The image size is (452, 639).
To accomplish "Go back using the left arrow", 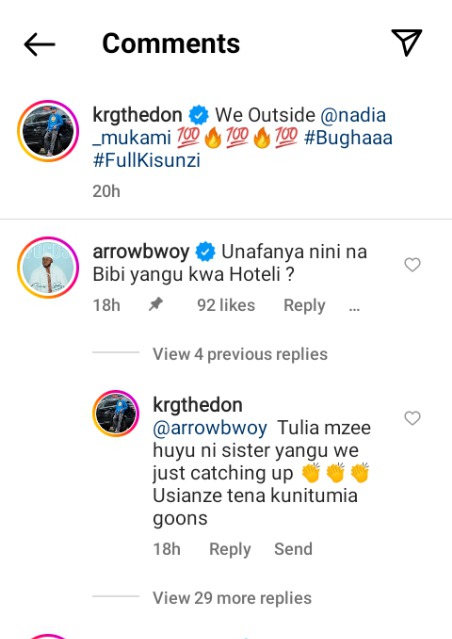I will click(40, 44).
